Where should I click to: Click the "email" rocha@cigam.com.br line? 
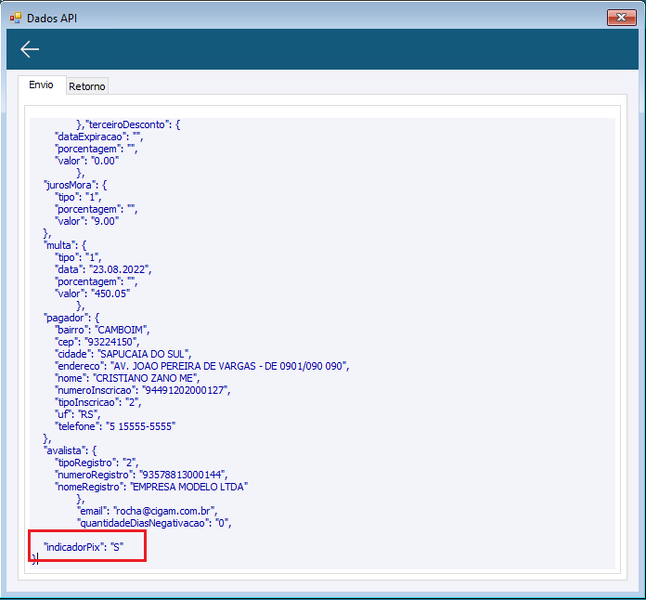click(x=147, y=511)
